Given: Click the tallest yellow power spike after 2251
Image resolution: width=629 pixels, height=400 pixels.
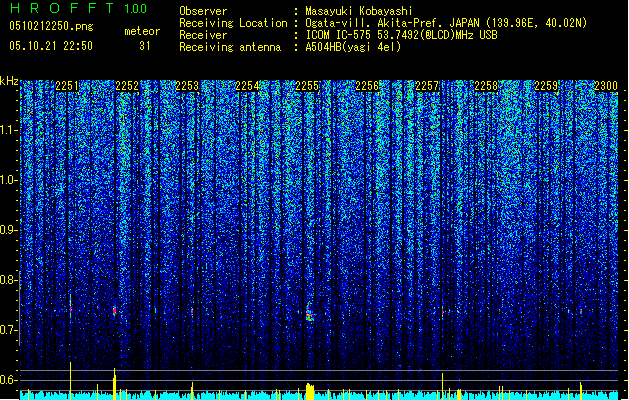Looking at the screenshot, I should point(71,380).
